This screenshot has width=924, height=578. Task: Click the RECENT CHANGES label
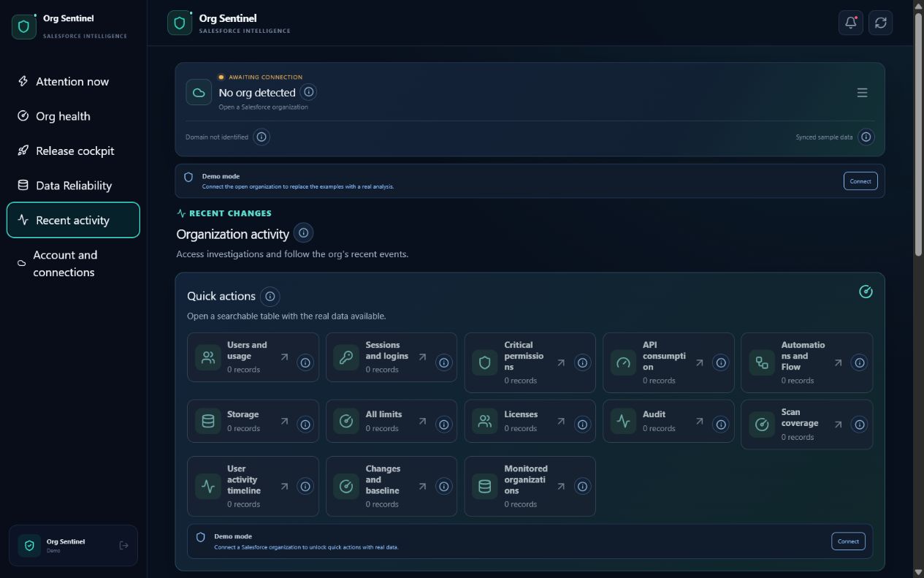tap(230, 213)
